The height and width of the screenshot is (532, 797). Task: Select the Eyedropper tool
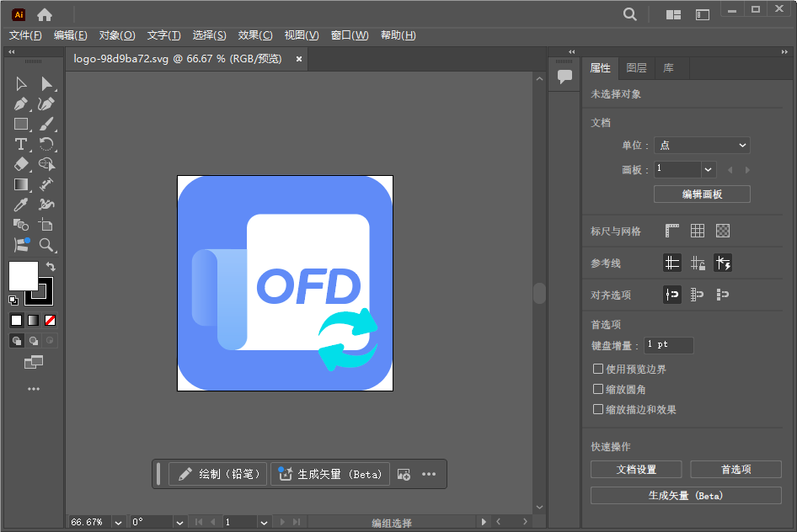pyautogui.click(x=20, y=204)
